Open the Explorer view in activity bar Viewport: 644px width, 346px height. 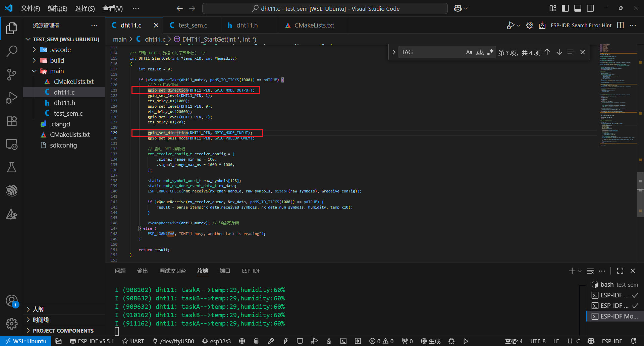click(x=11, y=28)
